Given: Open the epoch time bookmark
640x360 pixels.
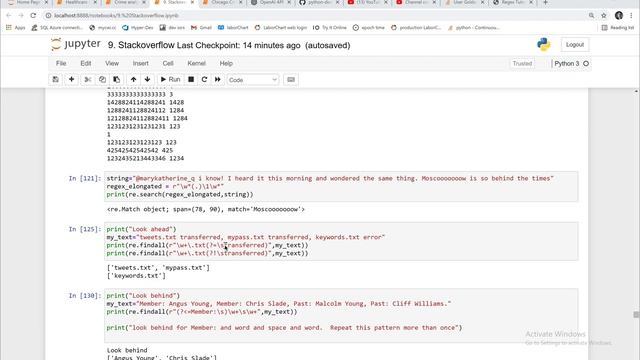Looking at the screenshot, I should 369,28.
